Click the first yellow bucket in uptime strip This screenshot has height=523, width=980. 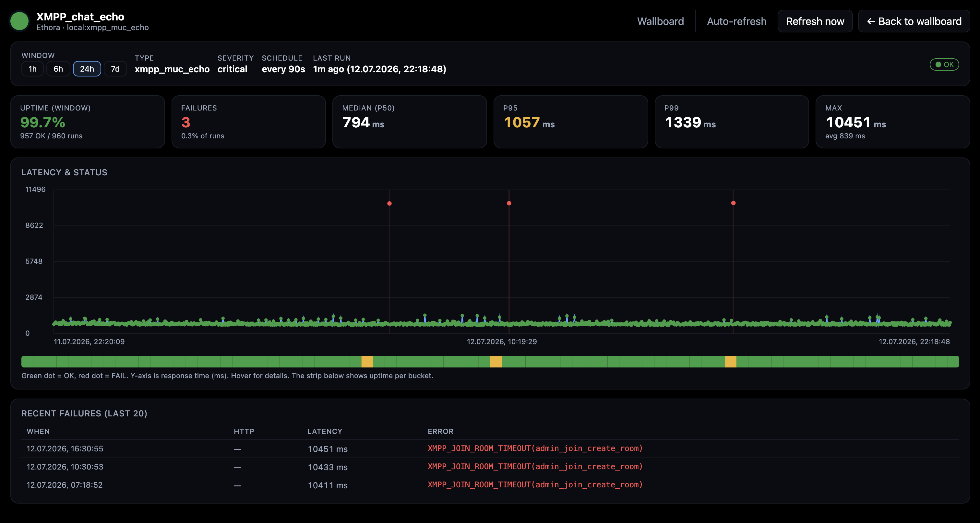pos(367,361)
